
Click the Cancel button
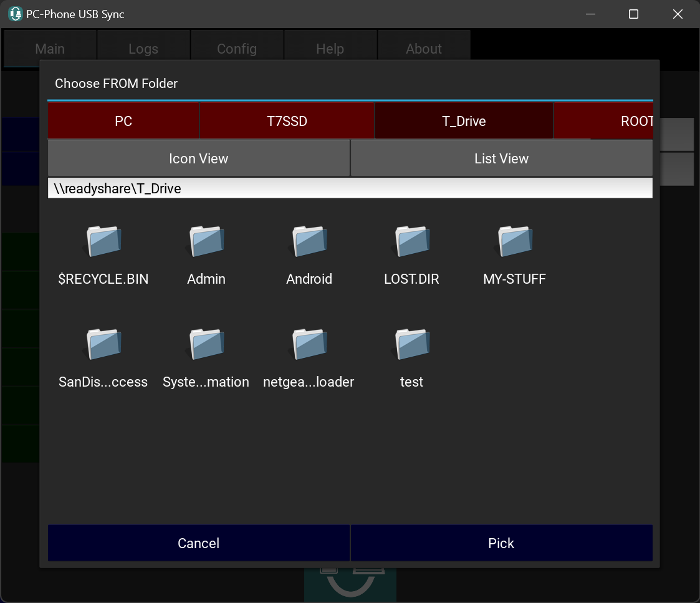tap(198, 543)
